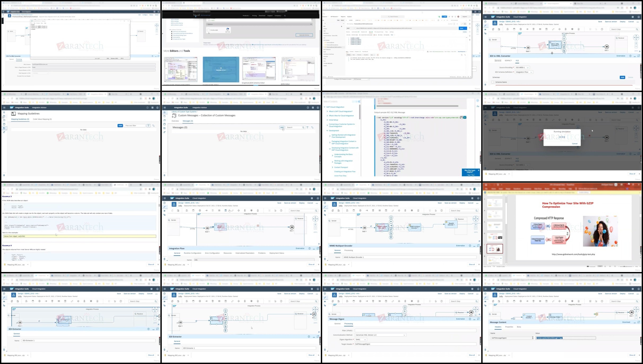
Task: Expand the Options bar on Liquid page
Action: pyautogui.click(x=259, y=24)
